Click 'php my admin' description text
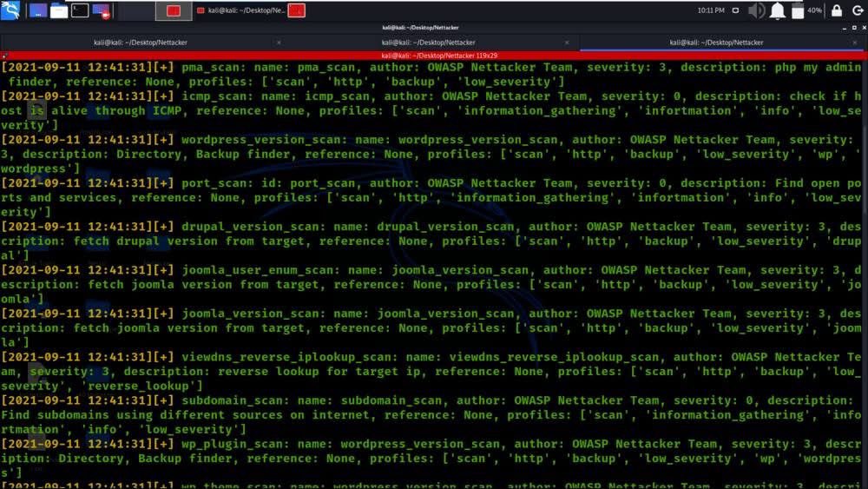The height and width of the screenshot is (489, 868). point(818,68)
